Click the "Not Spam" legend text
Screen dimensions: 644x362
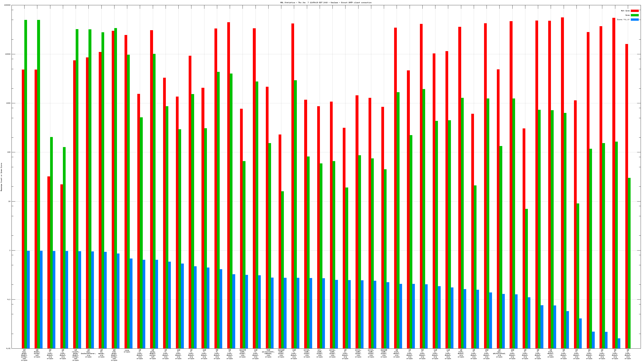tap(625, 11)
